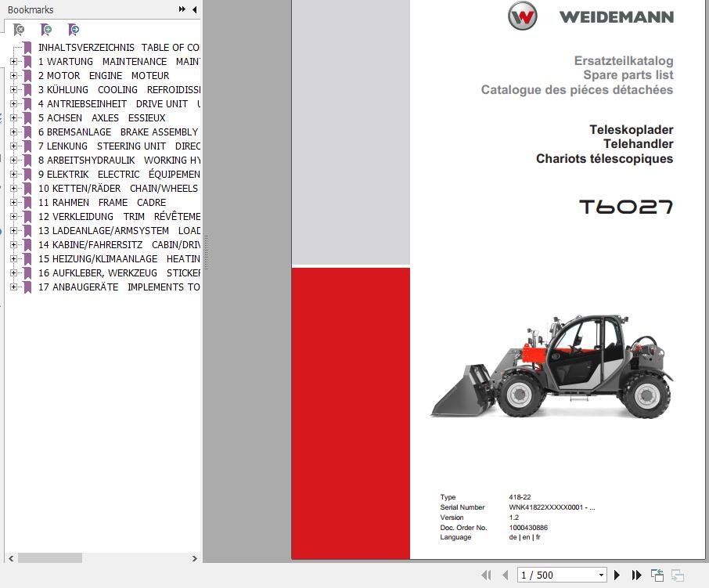This screenshot has height=588, width=709.
Task: Open bookmark 16 AUFKLEBER, WERKZEUG STICKER
Action: (x=120, y=272)
